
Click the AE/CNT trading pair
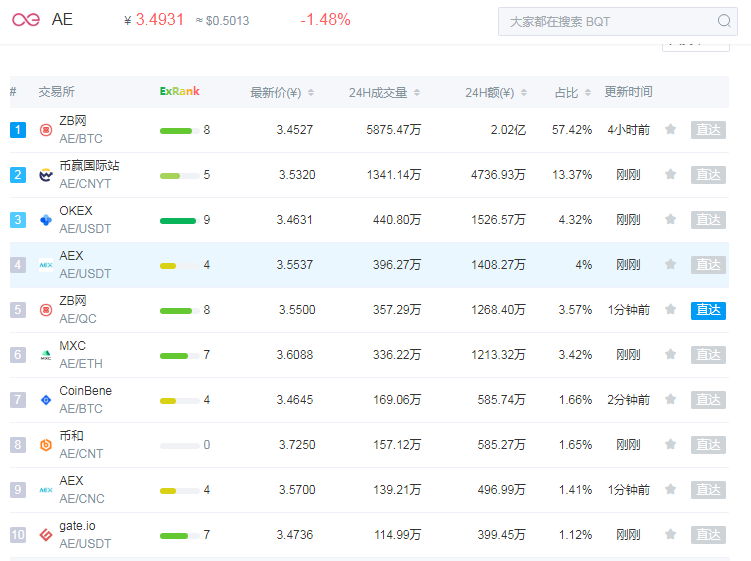(81, 454)
